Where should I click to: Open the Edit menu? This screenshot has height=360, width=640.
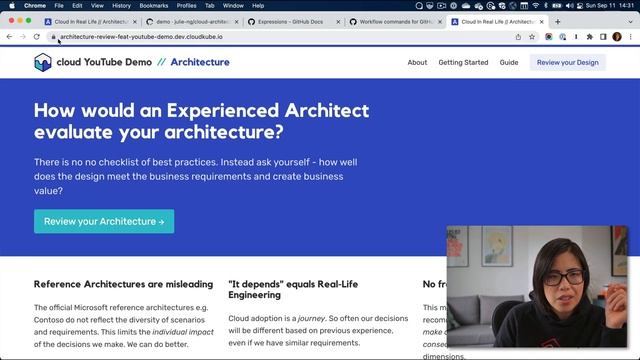tap(77, 6)
